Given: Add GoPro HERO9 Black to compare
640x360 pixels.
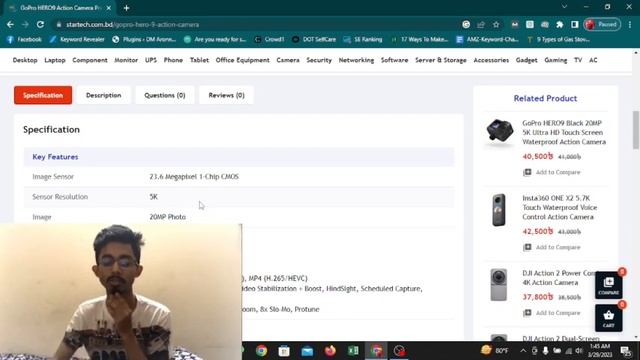Looking at the screenshot, I should coord(552,172).
